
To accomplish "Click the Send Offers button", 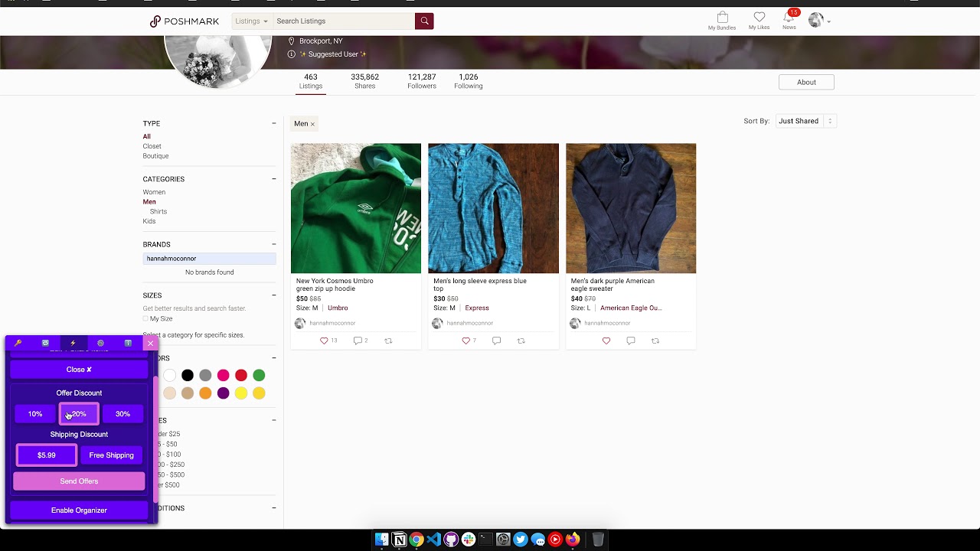I will pos(79,481).
